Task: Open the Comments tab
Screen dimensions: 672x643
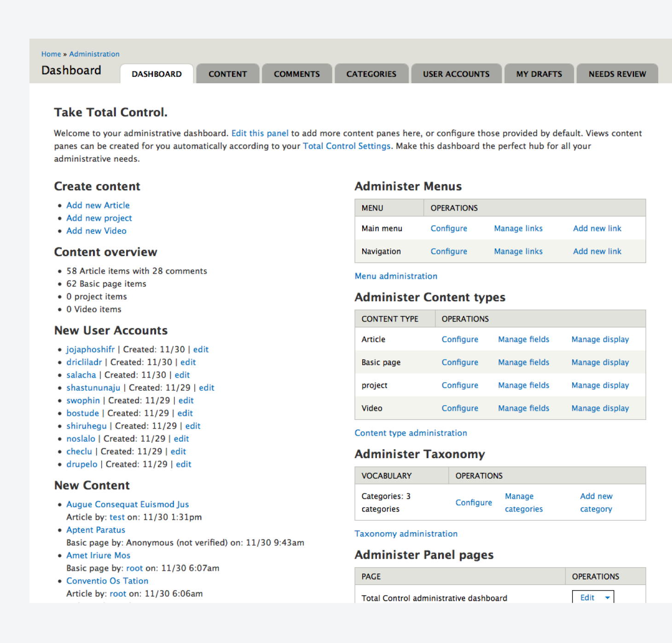Action: click(x=296, y=74)
